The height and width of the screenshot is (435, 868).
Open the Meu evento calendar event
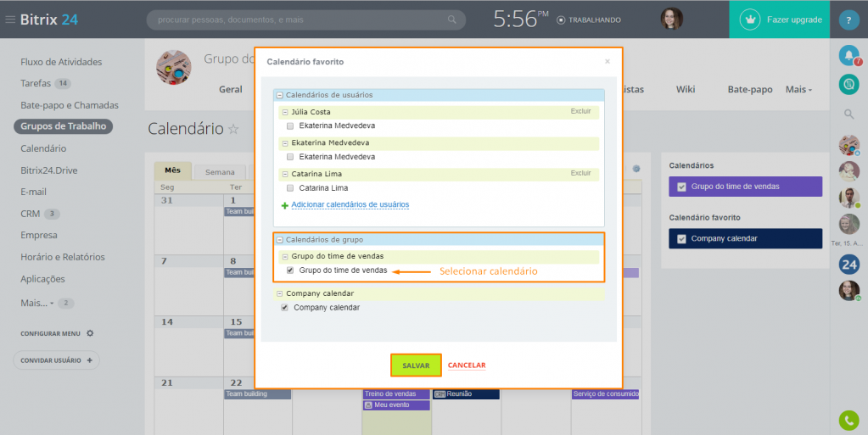point(395,405)
